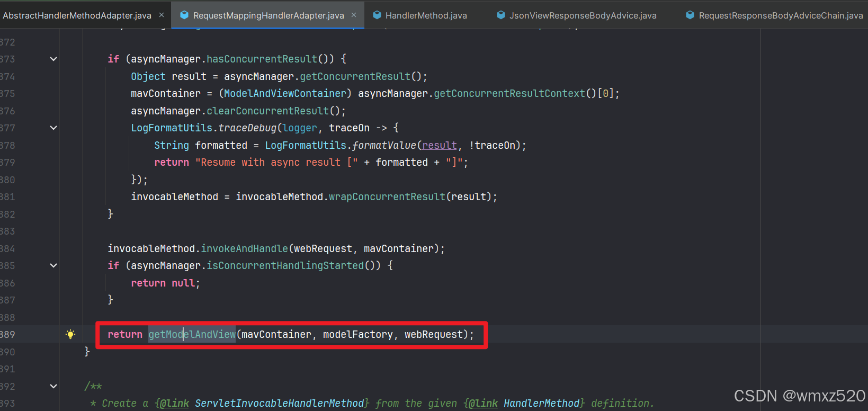Click class icon on HandlerMethod.java tab

click(x=377, y=15)
